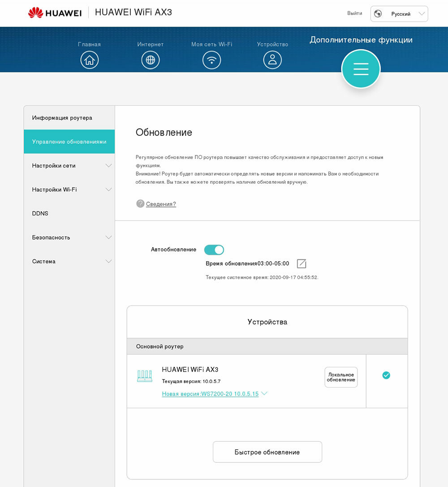Click the Дополнительные функции label
Image resolution: width=448 pixels, height=487 pixels.
tap(361, 40)
